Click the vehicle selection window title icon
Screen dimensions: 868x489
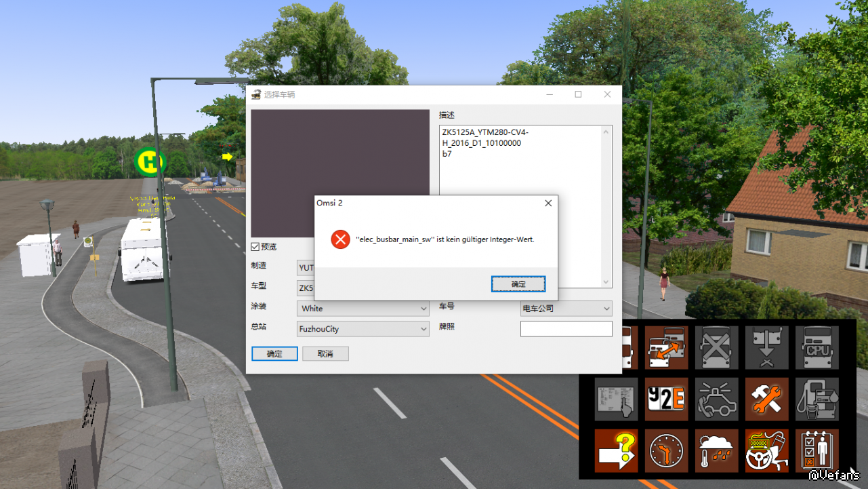click(x=256, y=94)
